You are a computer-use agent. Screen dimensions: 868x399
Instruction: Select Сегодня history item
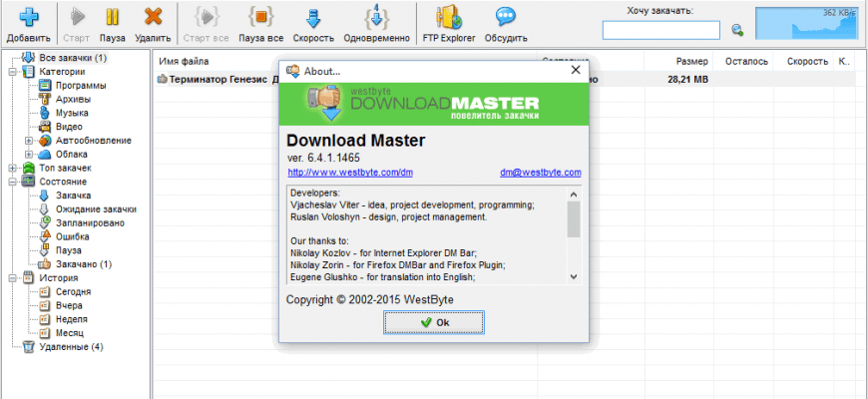(x=73, y=291)
